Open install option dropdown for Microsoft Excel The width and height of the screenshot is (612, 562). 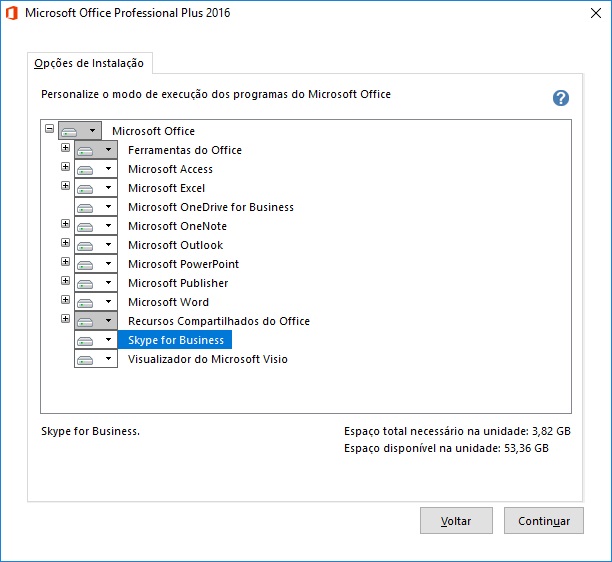[x=96, y=187]
